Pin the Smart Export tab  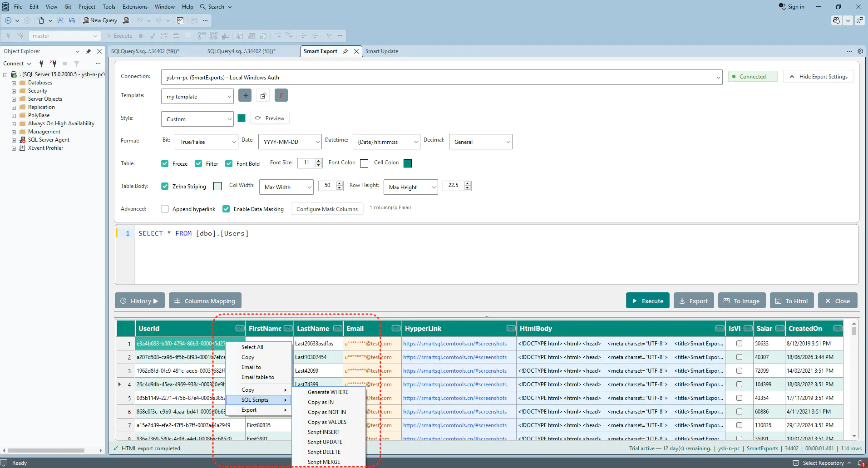(345, 51)
